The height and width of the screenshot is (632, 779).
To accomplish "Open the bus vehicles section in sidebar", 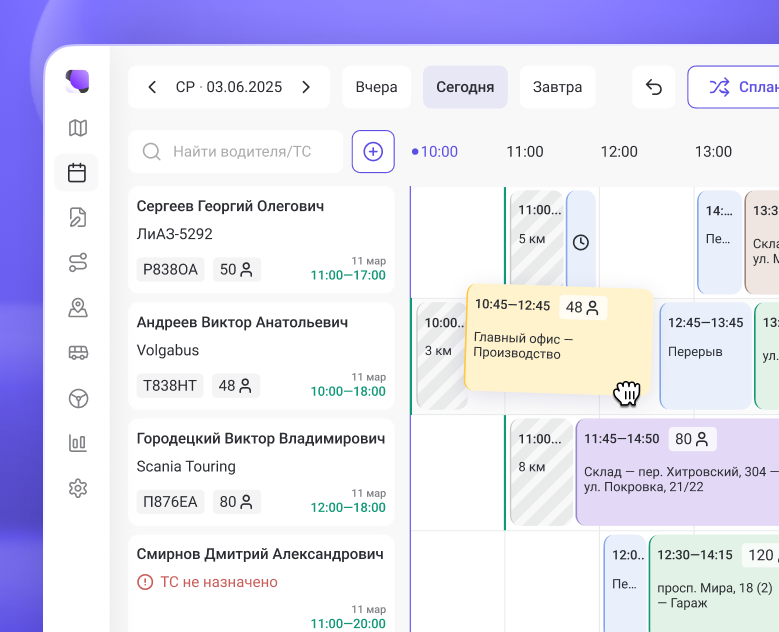I will tap(77, 352).
